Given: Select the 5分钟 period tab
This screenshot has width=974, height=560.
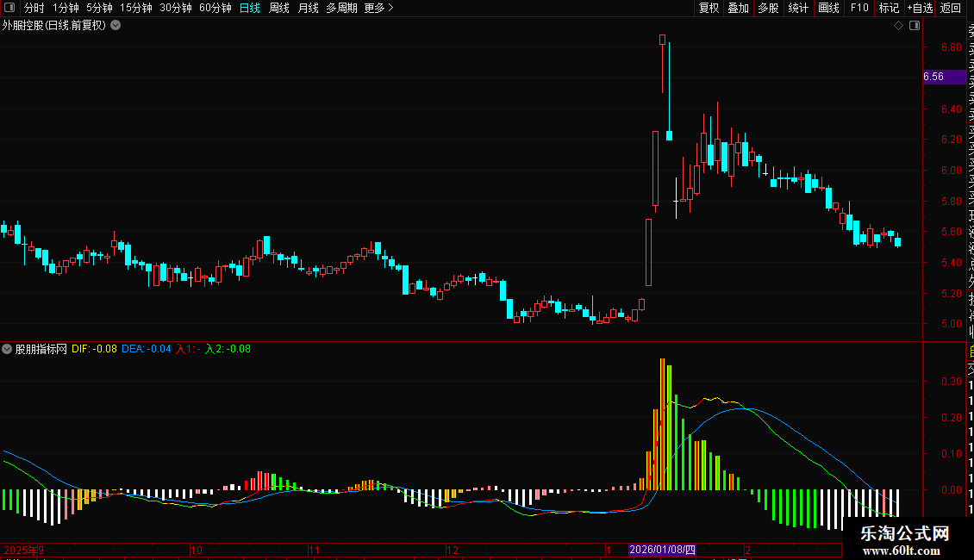Looking at the screenshot, I should (99, 8).
